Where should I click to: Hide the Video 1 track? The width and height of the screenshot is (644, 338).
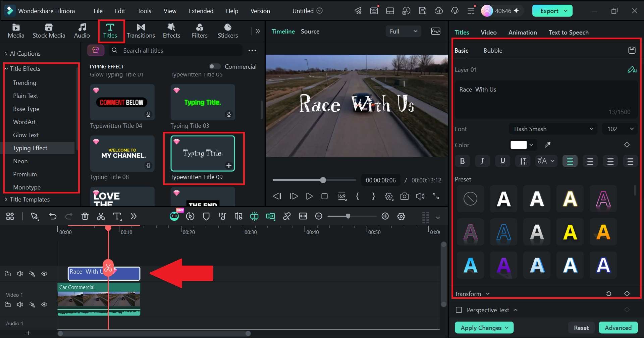[x=44, y=305]
